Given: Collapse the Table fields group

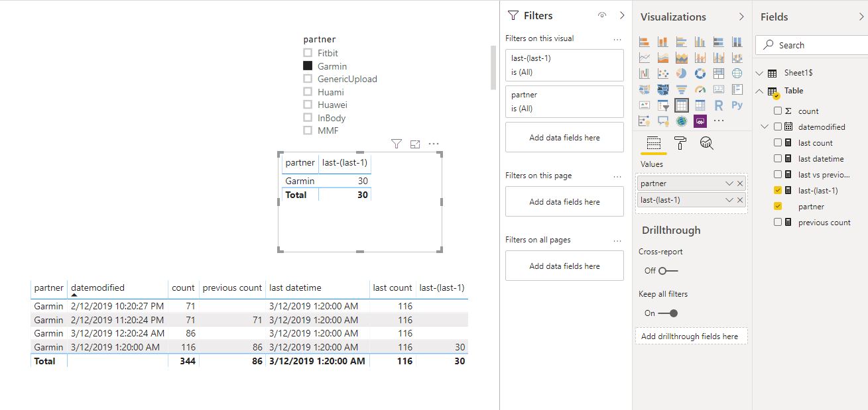Looking at the screenshot, I should pos(759,91).
